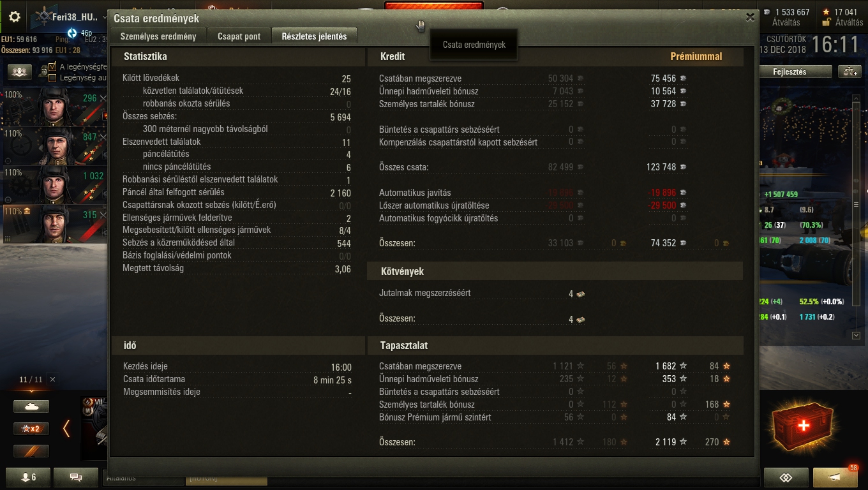Open the contacts list showing 6
The image size is (868, 490).
point(29,477)
